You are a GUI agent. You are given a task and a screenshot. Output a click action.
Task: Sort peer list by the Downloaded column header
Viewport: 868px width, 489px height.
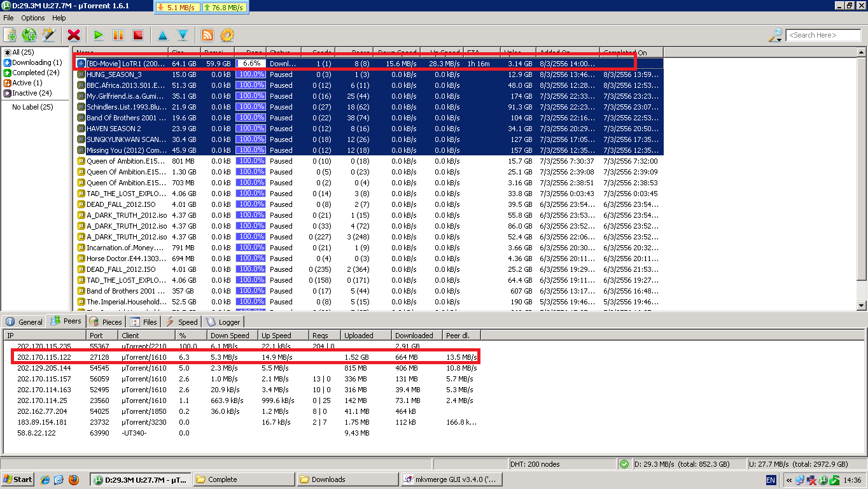(x=417, y=336)
